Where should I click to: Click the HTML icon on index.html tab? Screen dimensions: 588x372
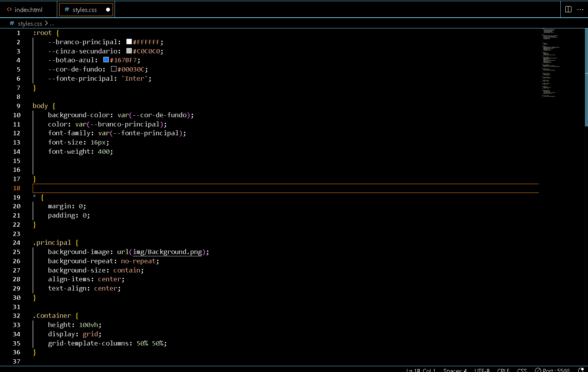(9, 10)
